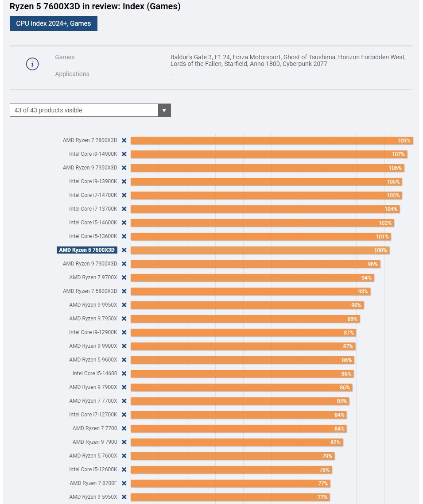423x504 pixels.
Task: Remove AMD Ryzen 9 5950X via X icon
Action: pyautogui.click(x=124, y=497)
